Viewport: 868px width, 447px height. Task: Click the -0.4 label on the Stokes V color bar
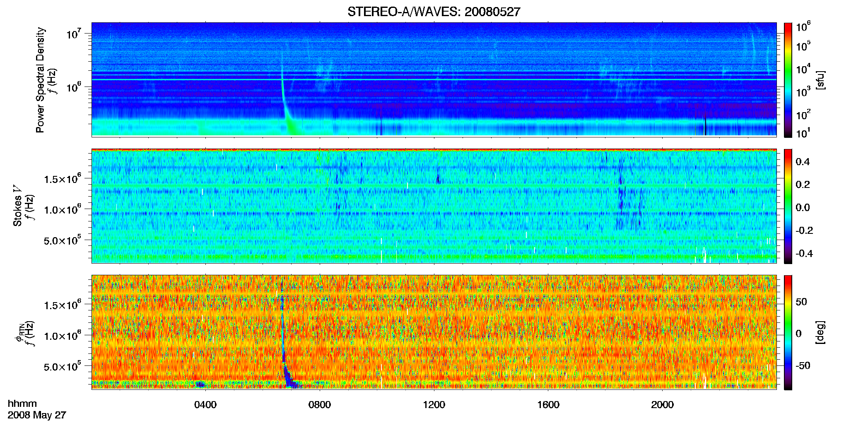[x=804, y=253]
